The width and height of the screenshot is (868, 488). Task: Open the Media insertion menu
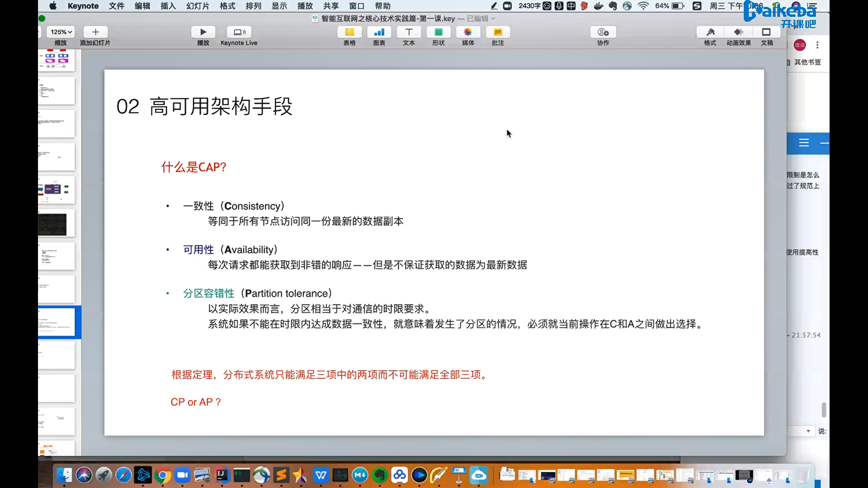468,32
